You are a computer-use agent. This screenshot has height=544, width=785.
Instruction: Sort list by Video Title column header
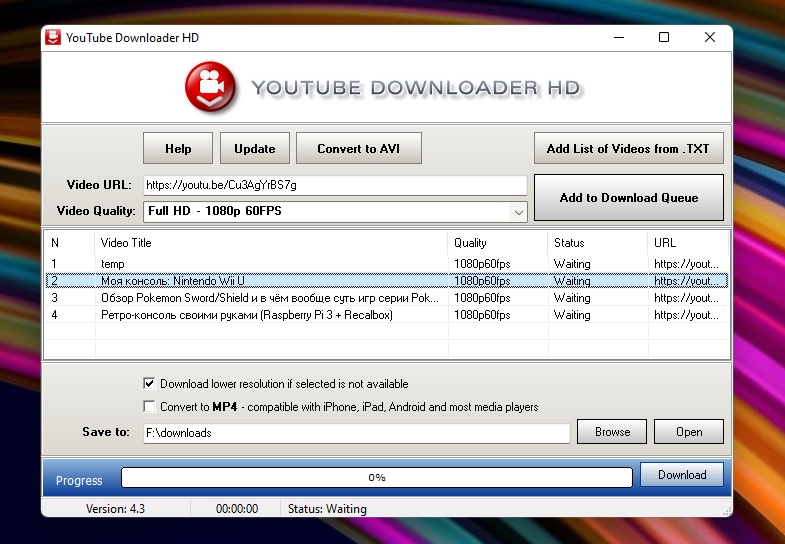click(270, 243)
